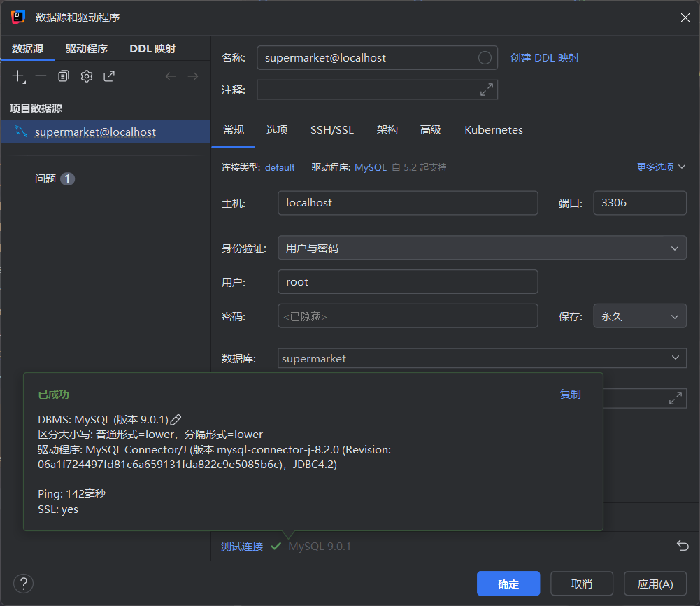Click the IntelliJ logo in the title bar

click(x=18, y=17)
